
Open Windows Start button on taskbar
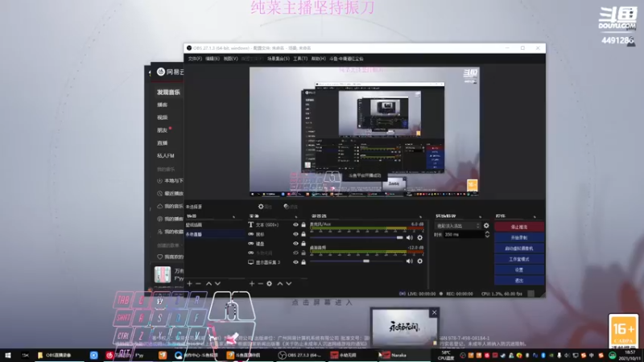(x=7, y=355)
